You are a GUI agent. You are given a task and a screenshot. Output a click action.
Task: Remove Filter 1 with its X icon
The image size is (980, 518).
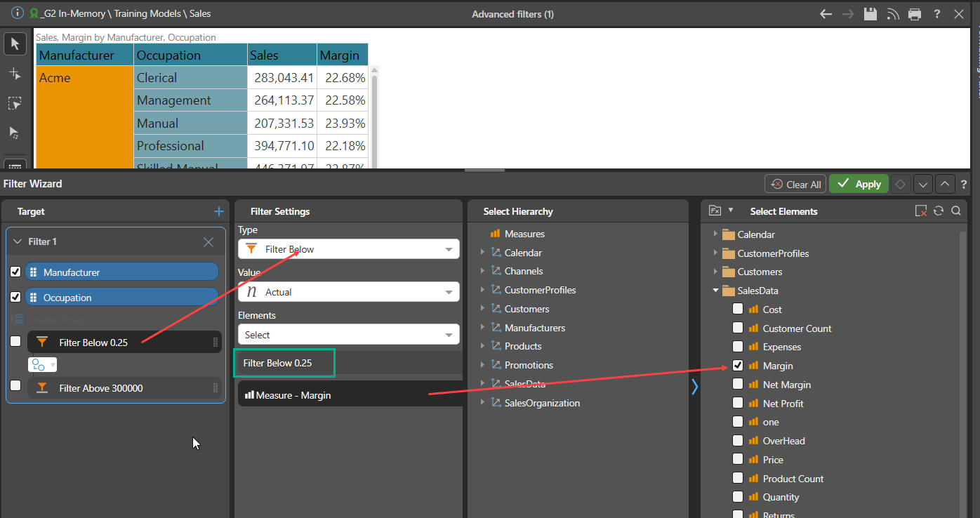(208, 241)
